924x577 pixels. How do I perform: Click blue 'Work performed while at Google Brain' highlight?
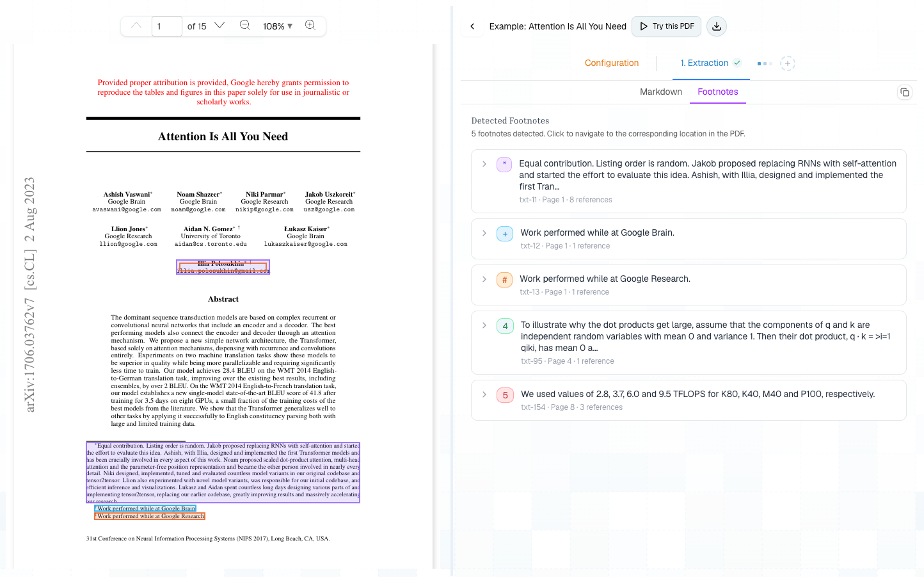[145, 508]
